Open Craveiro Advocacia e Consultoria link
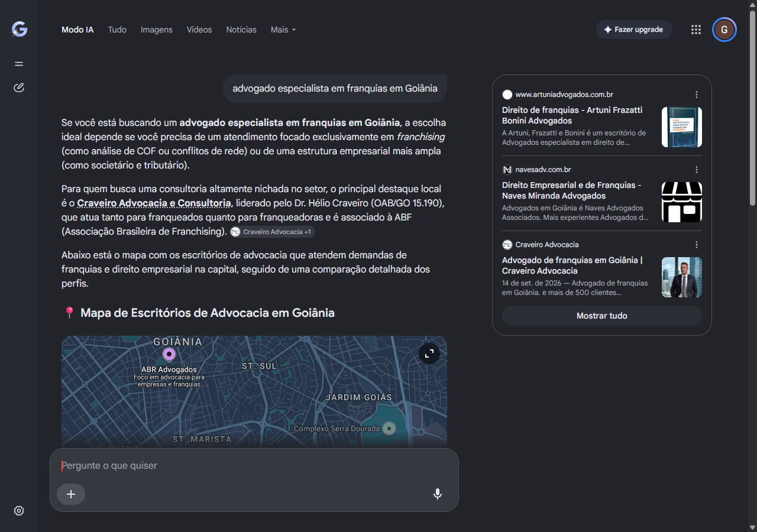This screenshot has height=532, width=757. point(154,203)
